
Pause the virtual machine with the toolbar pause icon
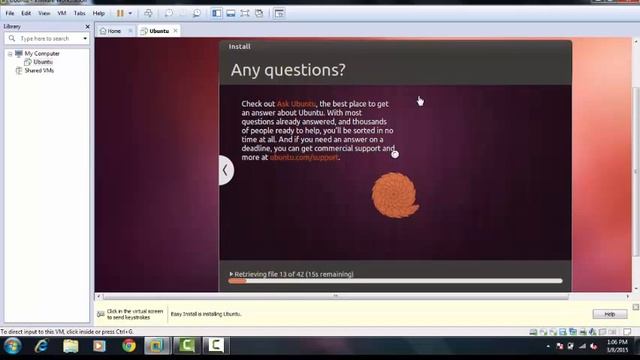click(x=120, y=13)
